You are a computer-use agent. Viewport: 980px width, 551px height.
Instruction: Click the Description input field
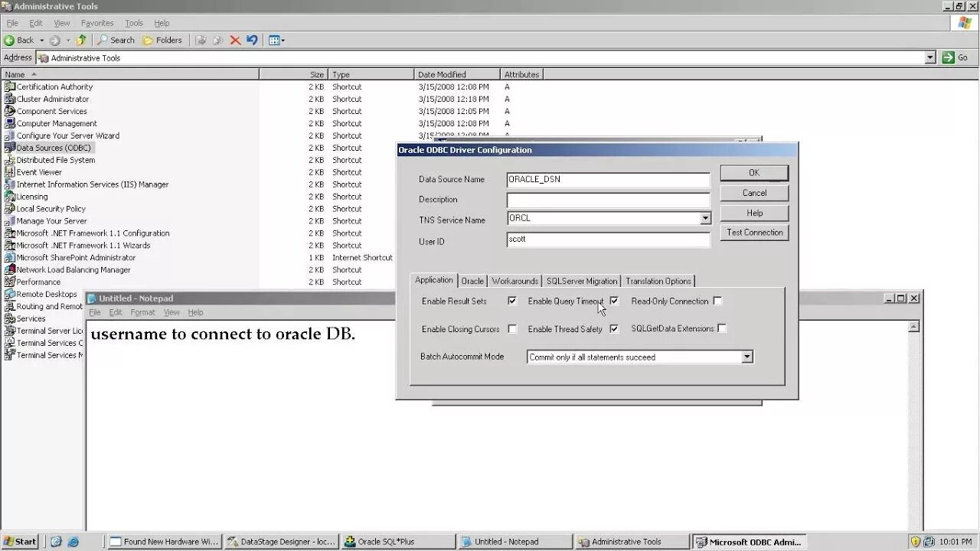click(x=608, y=200)
